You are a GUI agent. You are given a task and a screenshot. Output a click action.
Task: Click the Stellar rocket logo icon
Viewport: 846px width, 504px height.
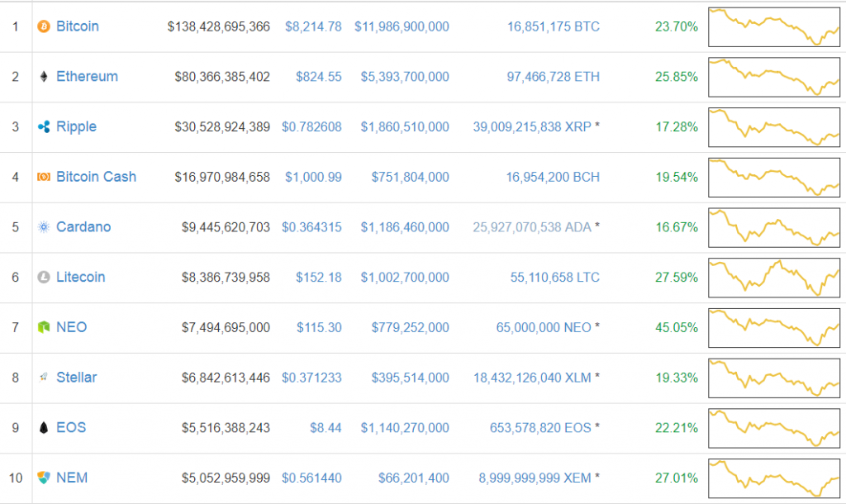click(x=44, y=378)
